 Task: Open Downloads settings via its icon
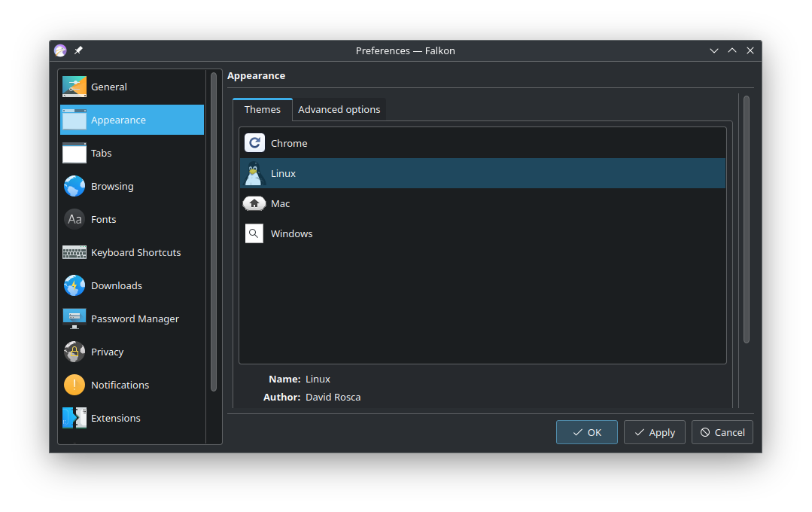tap(74, 285)
